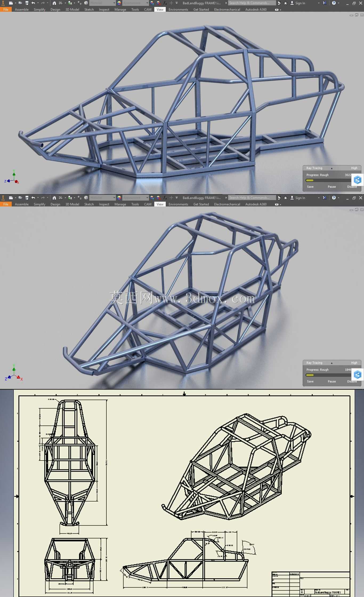This screenshot has width=364, height=597.
Task: Click Return icon in upper window toolbar
Action: 61,3
